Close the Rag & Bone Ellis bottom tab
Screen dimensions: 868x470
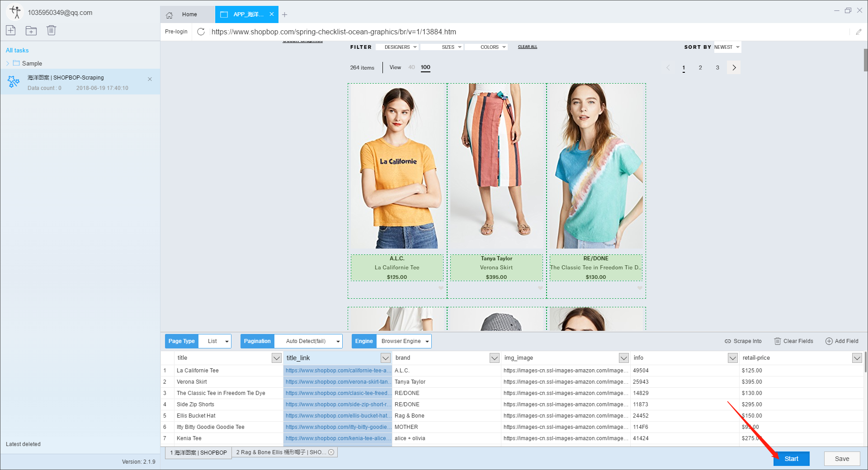point(331,452)
